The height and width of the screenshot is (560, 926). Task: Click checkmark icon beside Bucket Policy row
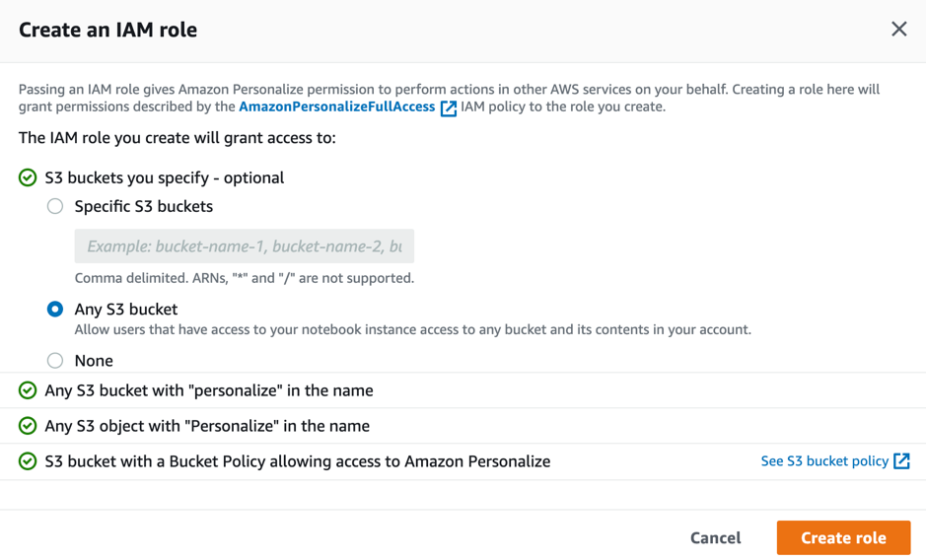tap(28, 461)
